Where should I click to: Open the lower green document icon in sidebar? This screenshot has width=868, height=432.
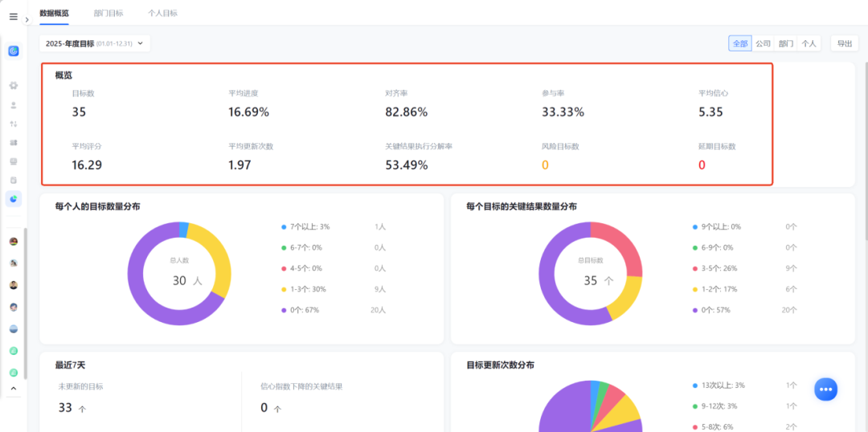coord(14,373)
